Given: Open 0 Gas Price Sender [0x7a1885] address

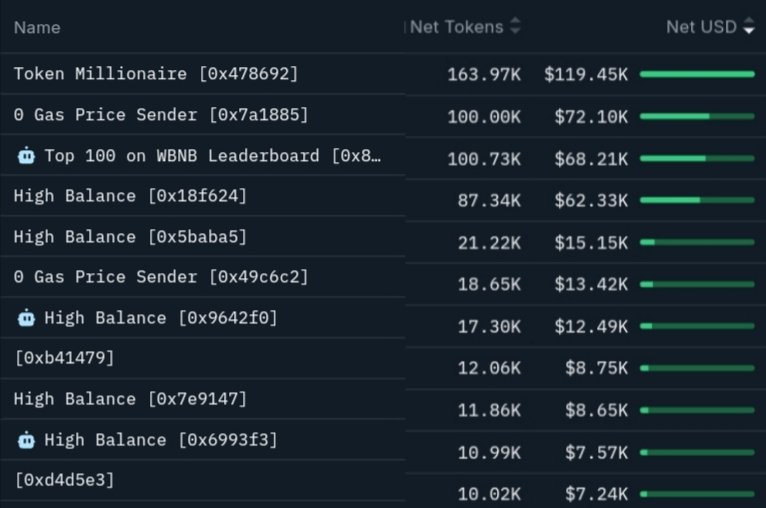Looking at the screenshot, I should [x=161, y=115].
